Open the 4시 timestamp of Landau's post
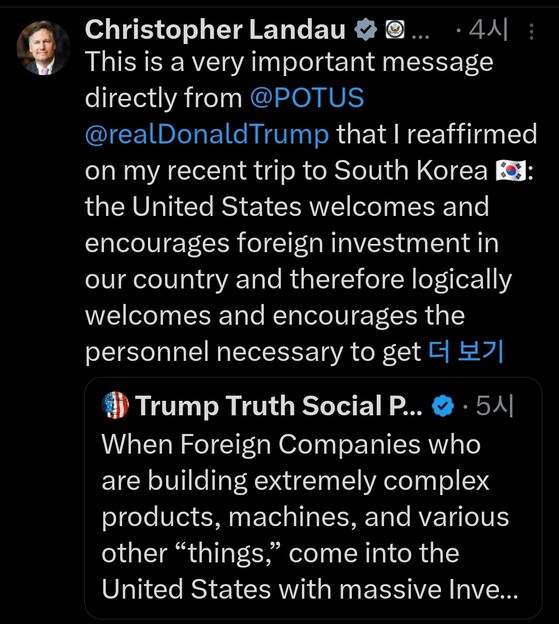The height and width of the screenshot is (624, 559). (x=488, y=30)
